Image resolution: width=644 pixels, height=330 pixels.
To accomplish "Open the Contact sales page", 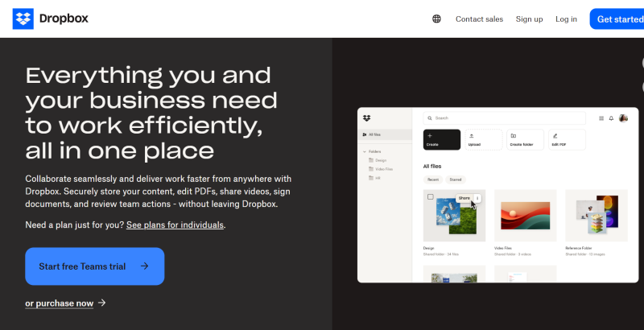I will tap(479, 19).
